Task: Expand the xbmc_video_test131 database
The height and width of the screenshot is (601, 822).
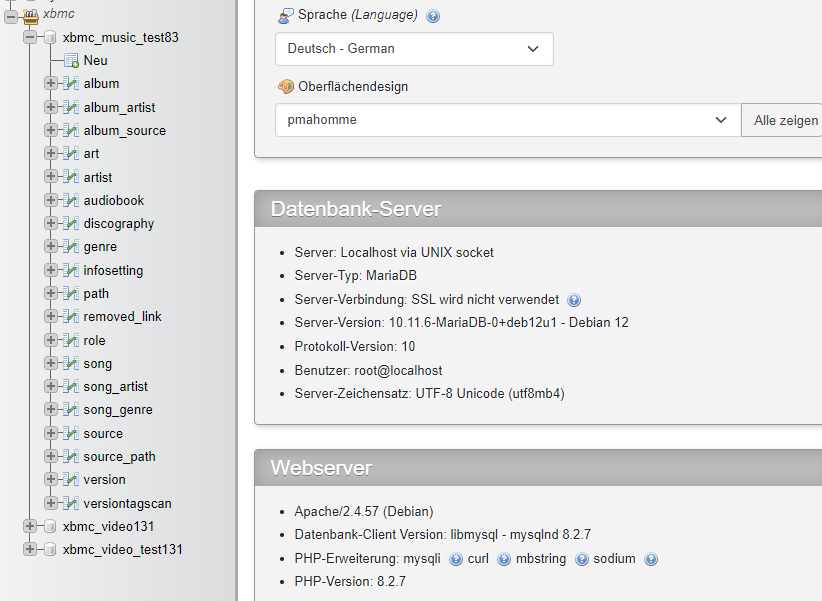Action: (30, 549)
